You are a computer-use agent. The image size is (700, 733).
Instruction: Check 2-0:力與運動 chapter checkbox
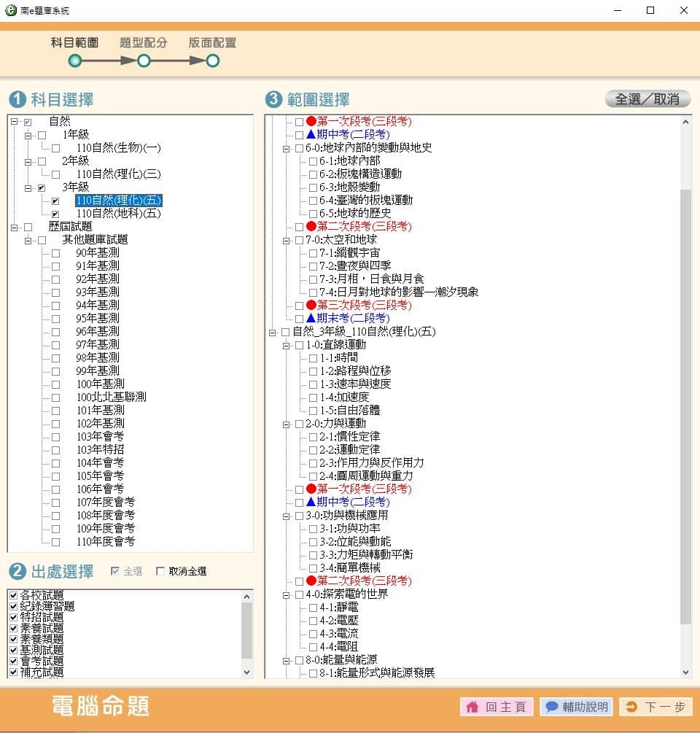(x=300, y=424)
